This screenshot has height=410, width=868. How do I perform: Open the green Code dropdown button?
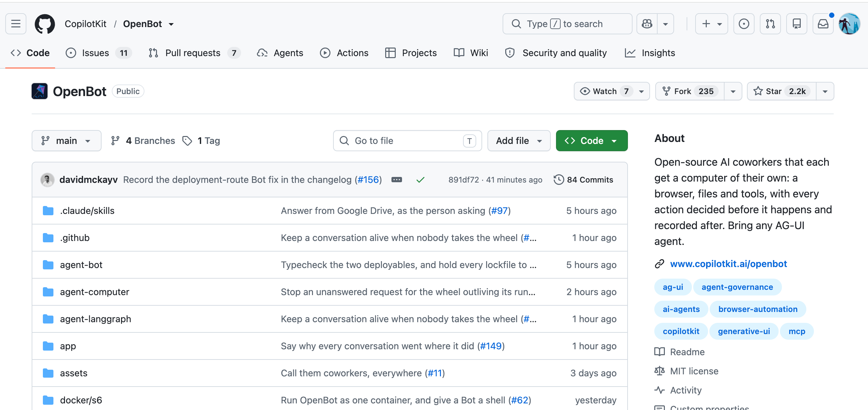(x=592, y=141)
